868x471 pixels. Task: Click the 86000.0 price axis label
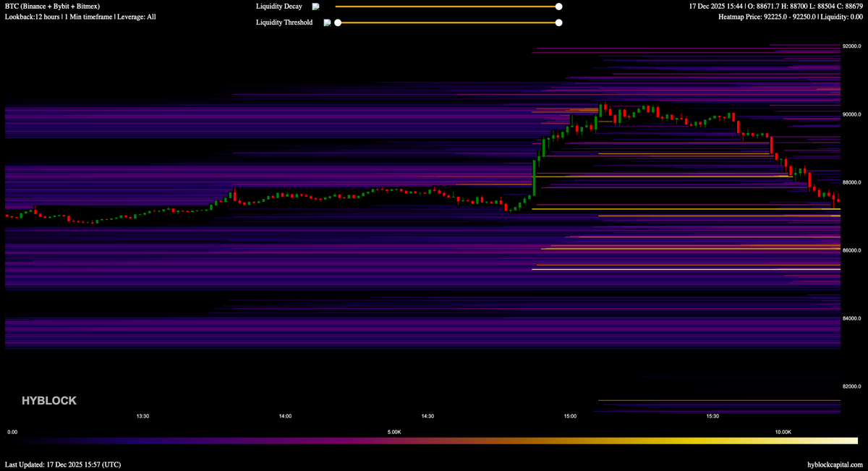click(852, 250)
